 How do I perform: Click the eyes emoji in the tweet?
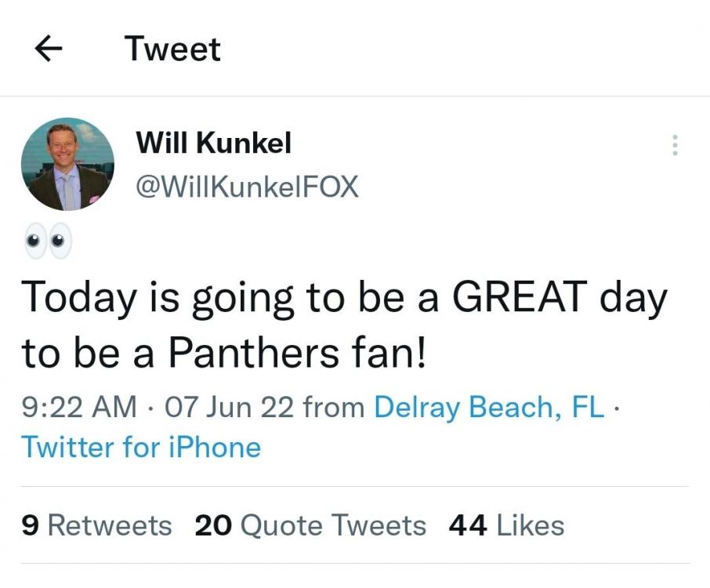(x=46, y=241)
